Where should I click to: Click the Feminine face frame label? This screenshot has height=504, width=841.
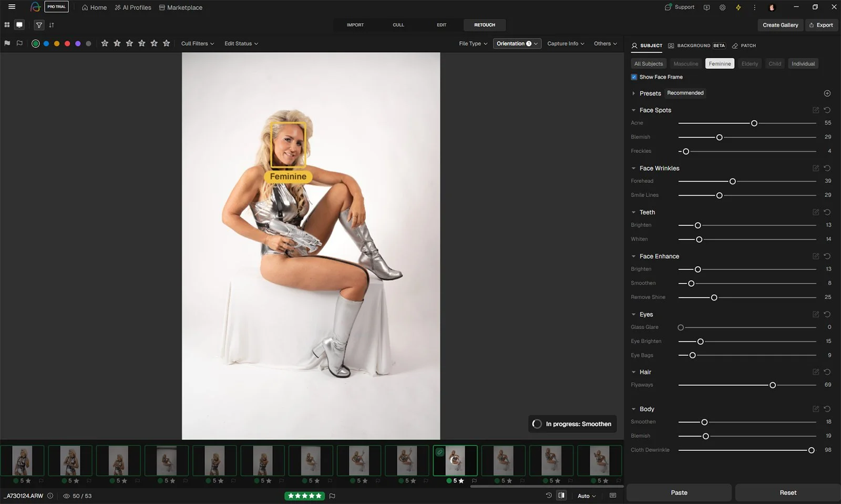point(288,177)
